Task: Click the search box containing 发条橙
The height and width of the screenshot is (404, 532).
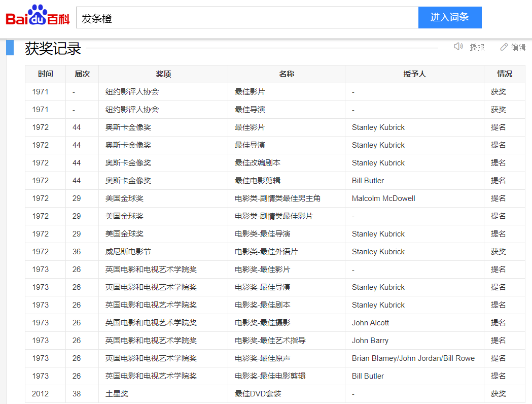Action: point(247,18)
